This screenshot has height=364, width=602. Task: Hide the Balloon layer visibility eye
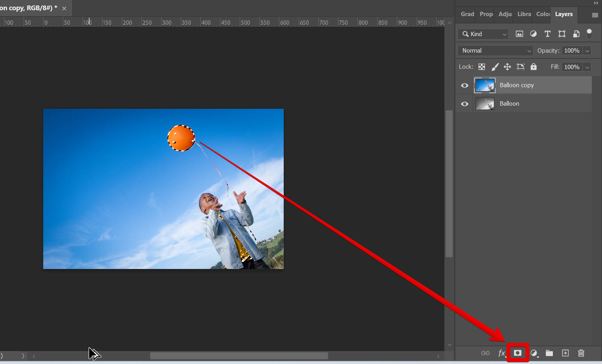click(464, 104)
